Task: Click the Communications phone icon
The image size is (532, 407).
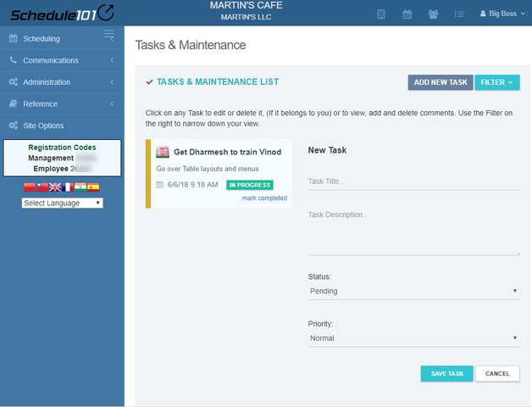Action: pyautogui.click(x=14, y=60)
